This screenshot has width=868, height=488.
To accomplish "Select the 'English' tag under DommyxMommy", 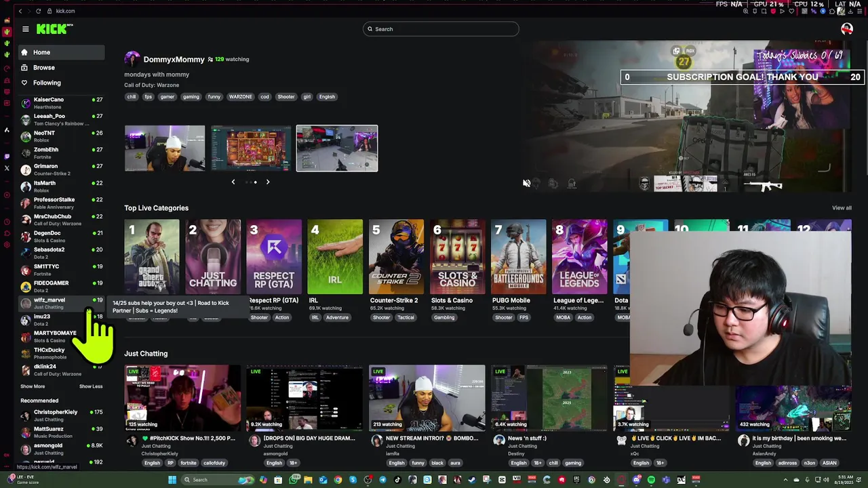I will [327, 97].
